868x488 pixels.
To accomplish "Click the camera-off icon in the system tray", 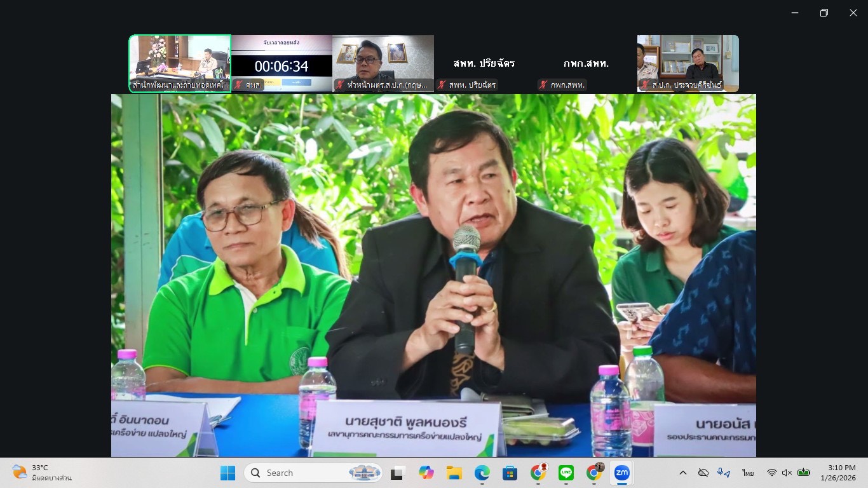I will [704, 473].
